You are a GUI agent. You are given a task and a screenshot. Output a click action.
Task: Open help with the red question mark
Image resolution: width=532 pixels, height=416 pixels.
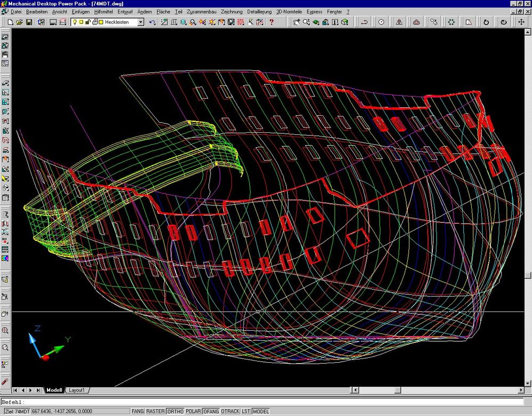pos(271,22)
